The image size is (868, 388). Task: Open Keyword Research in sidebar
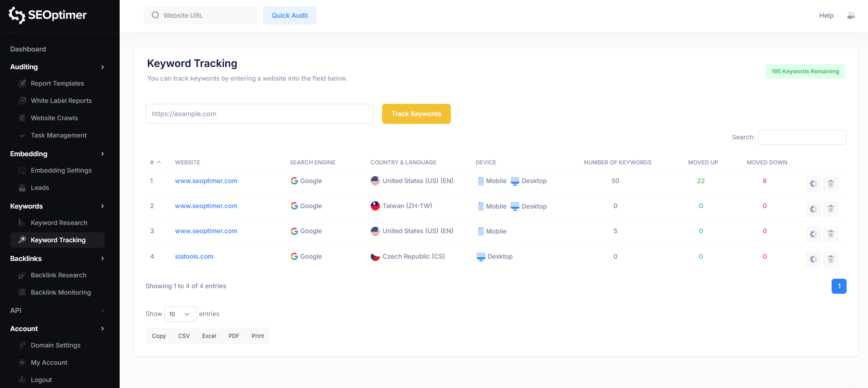[x=59, y=223]
